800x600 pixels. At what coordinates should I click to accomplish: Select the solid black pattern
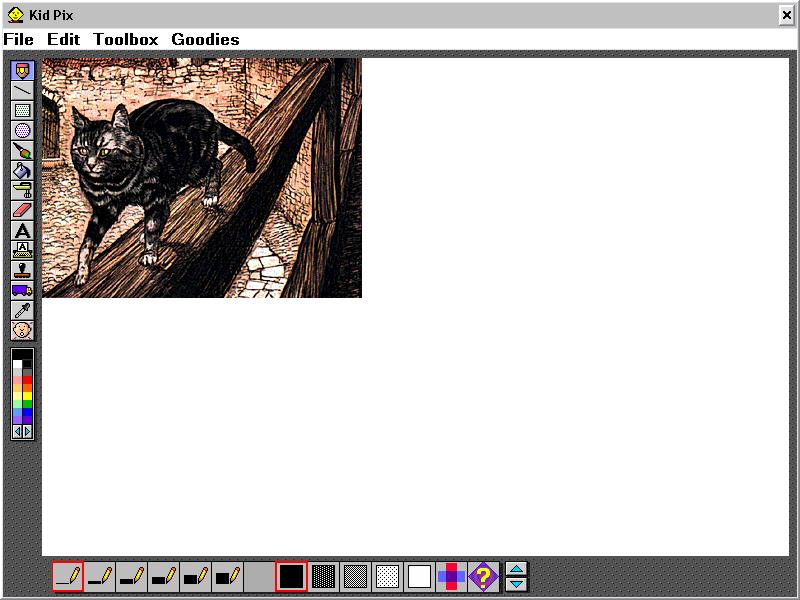coord(291,577)
